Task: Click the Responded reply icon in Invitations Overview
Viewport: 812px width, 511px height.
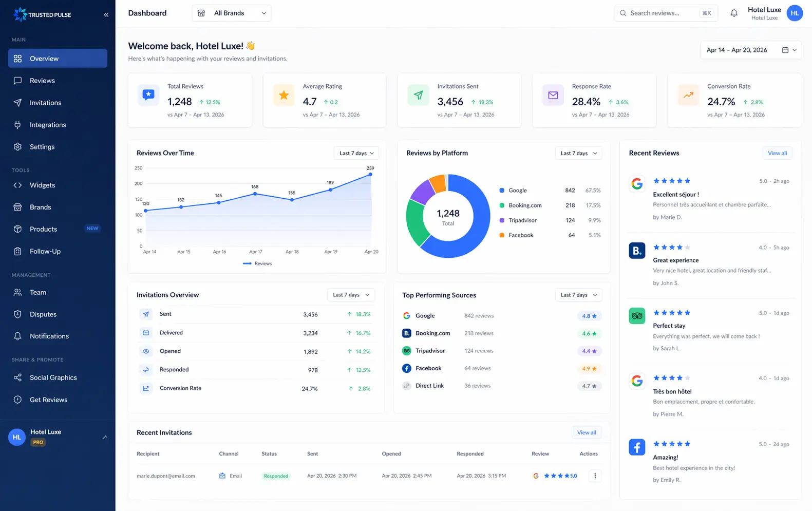Action: [x=146, y=370]
